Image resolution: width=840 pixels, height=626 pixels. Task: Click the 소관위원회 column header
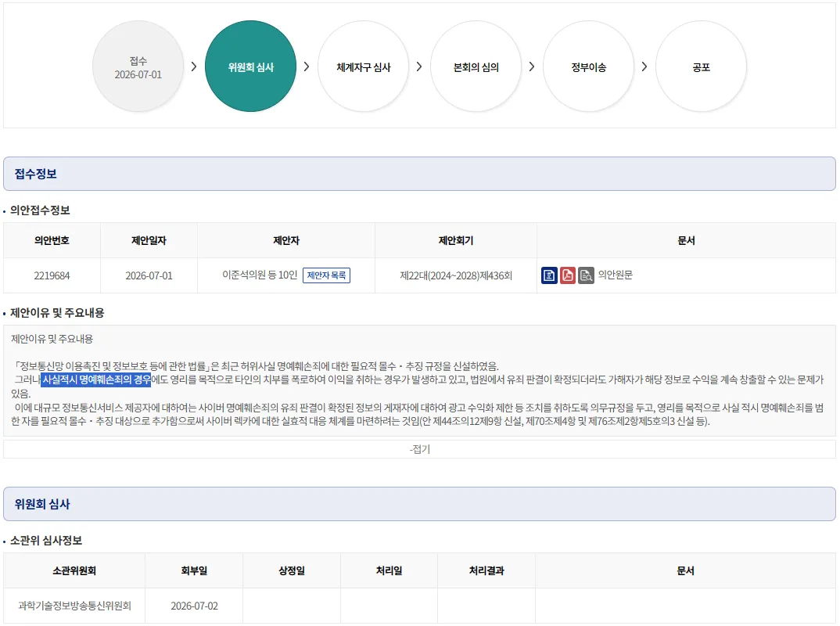point(74,570)
